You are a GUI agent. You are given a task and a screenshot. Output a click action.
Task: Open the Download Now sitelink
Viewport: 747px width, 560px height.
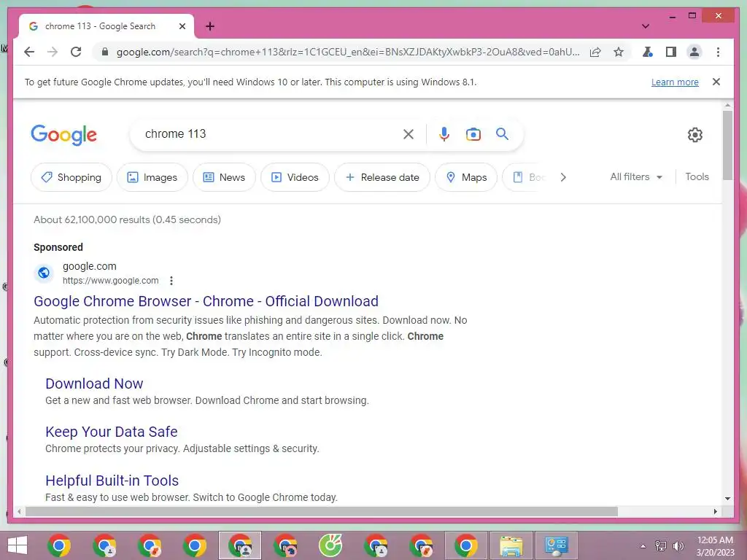(94, 384)
